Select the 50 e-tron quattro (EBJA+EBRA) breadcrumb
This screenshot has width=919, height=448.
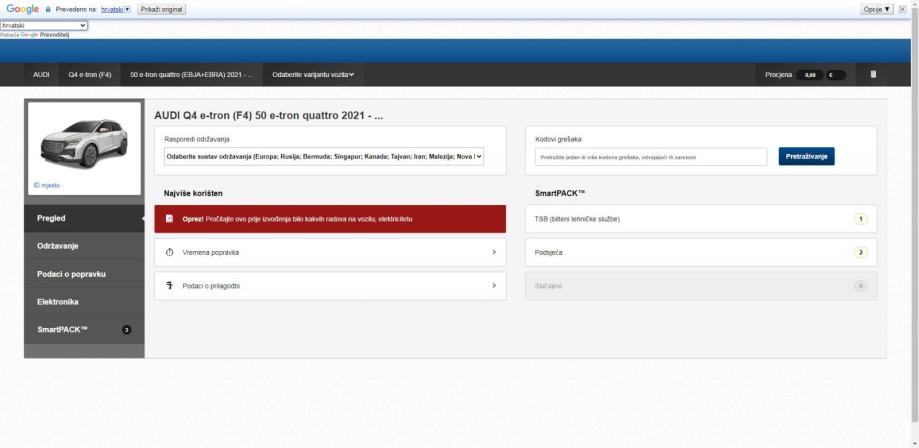(x=192, y=74)
